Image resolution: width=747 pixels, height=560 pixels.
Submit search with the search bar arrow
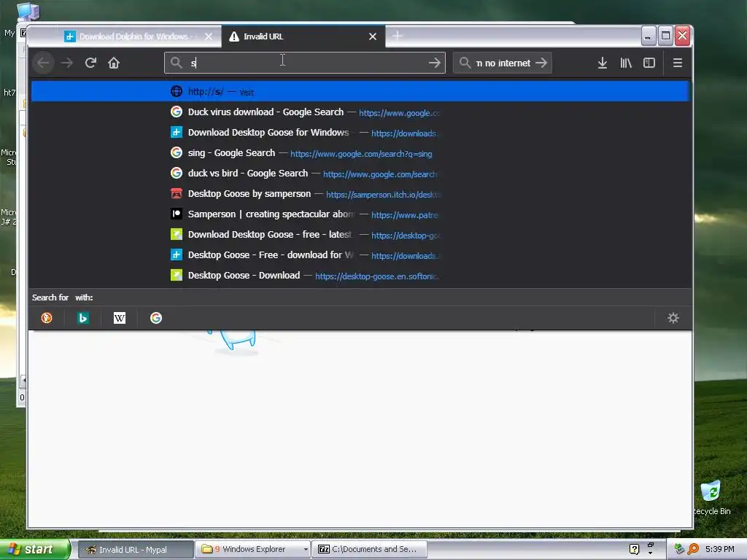[541, 63]
